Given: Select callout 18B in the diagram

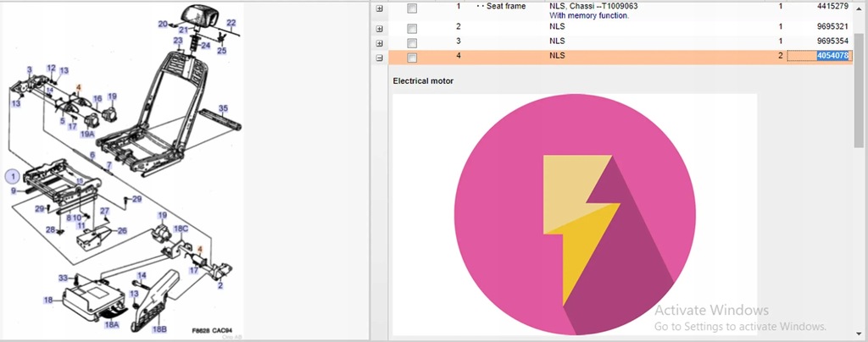Looking at the screenshot, I should tap(159, 329).
